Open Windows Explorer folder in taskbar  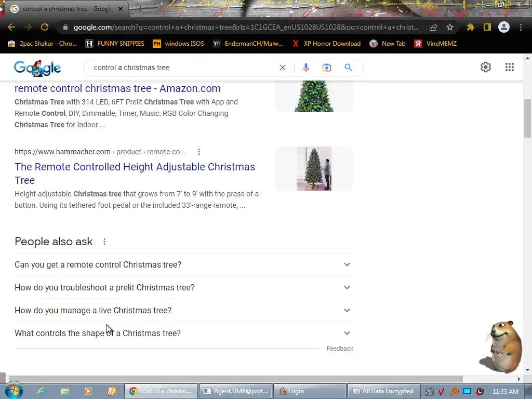[65, 391]
